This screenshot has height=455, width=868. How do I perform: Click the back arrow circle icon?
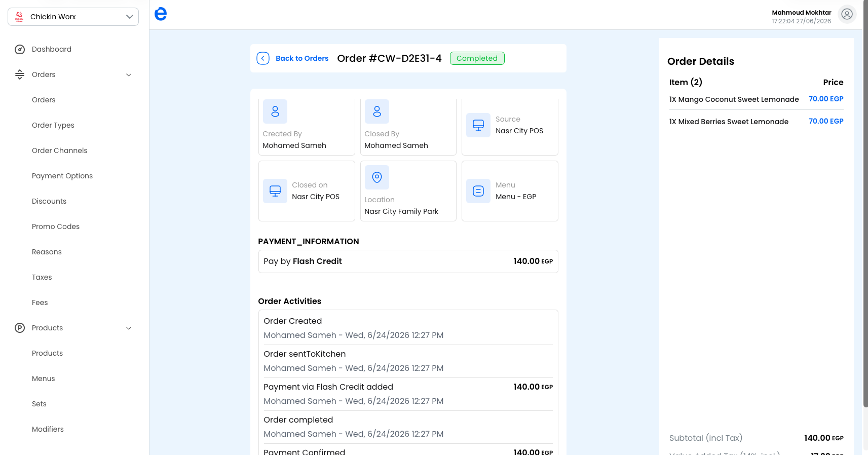[263, 58]
